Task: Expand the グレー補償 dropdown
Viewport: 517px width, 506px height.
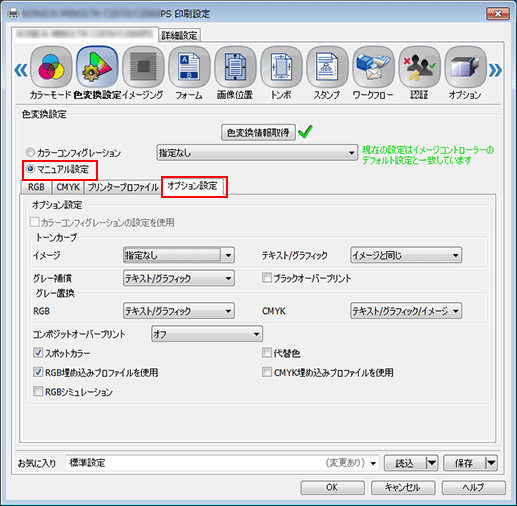Action: 179,278
